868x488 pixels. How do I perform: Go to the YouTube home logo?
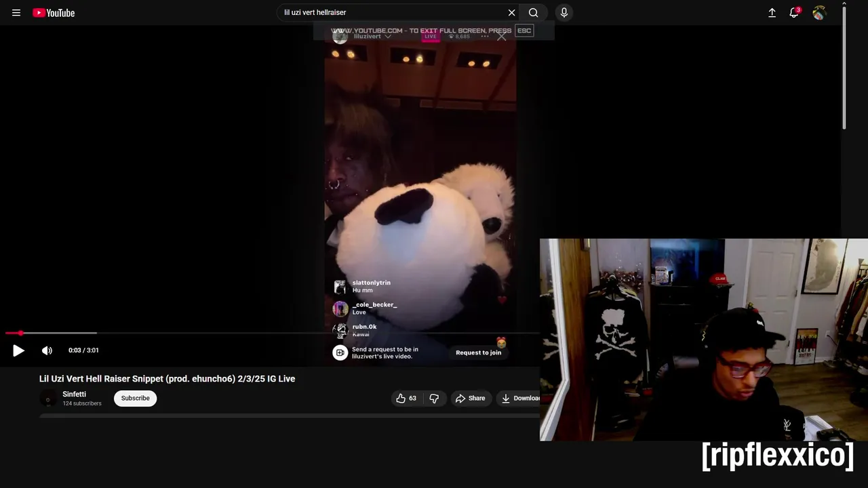(x=54, y=13)
